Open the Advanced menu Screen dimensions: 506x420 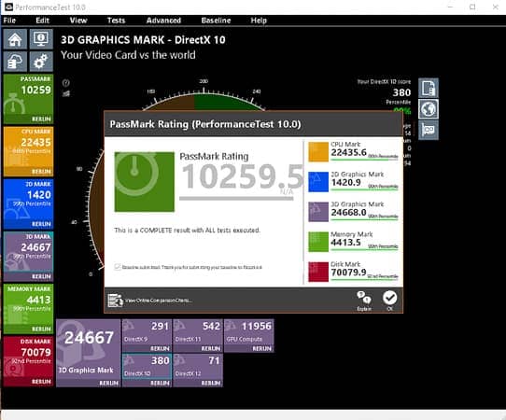(x=163, y=21)
